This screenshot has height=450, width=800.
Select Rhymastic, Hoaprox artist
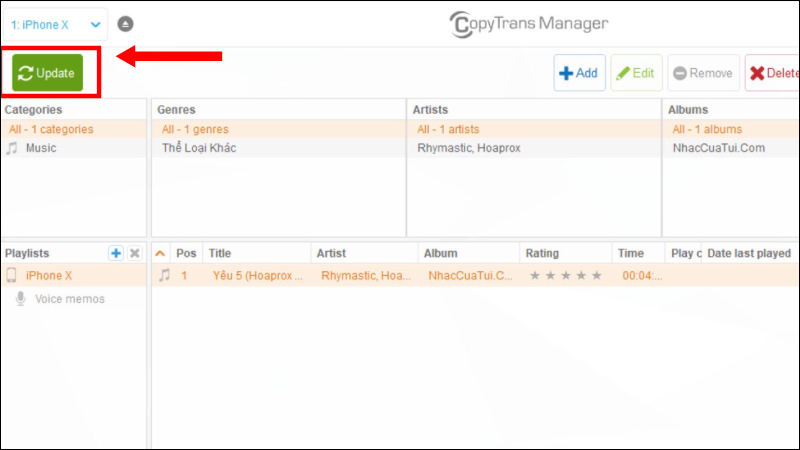pyautogui.click(x=534, y=148)
